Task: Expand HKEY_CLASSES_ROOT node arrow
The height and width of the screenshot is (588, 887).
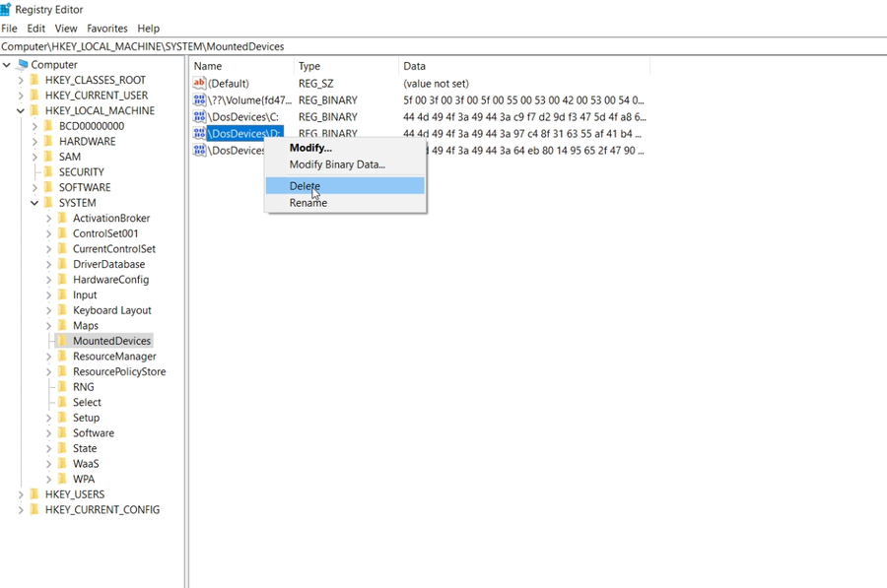Action: (x=21, y=81)
